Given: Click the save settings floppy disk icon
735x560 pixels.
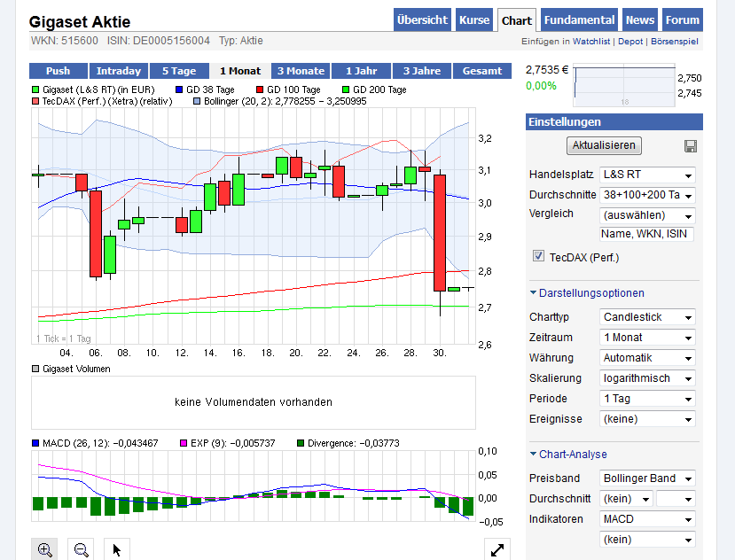Looking at the screenshot, I should coord(691,146).
